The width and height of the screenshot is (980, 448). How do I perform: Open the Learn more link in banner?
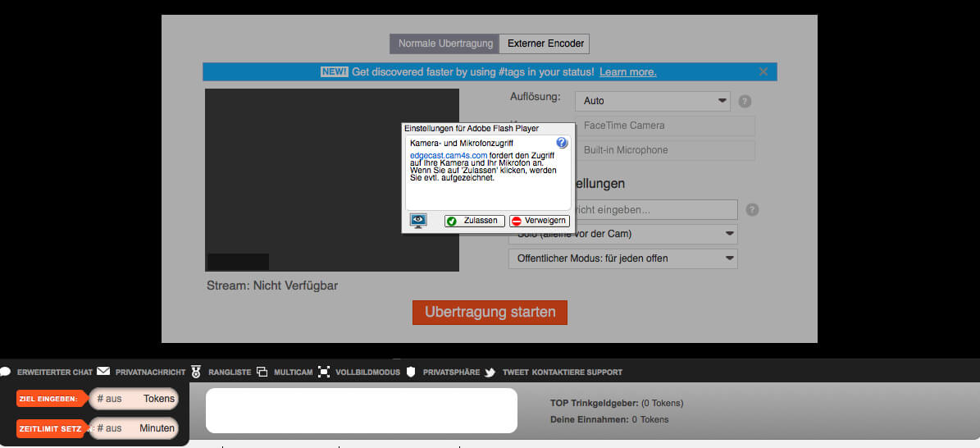627,72
